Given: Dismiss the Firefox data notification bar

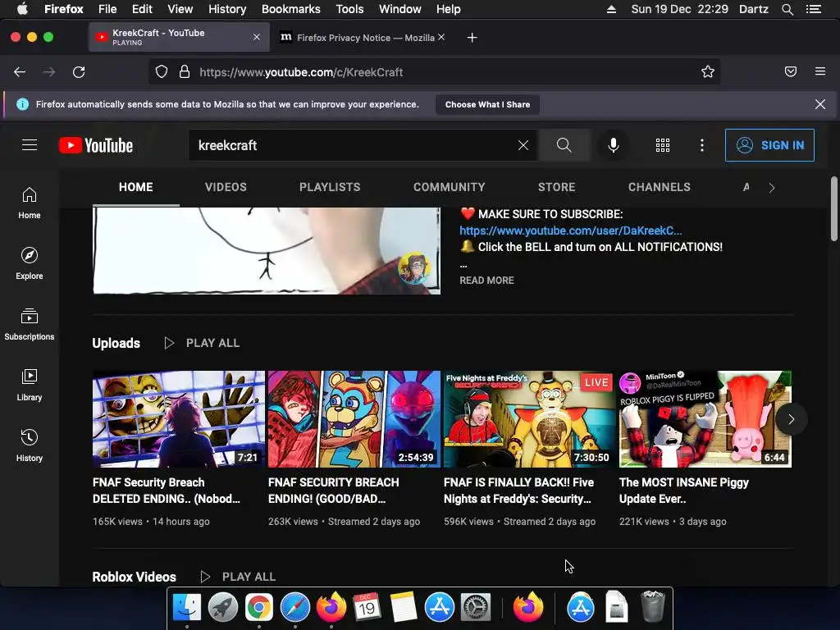Looking at the screenshot, I should click(x=820, y=104).
